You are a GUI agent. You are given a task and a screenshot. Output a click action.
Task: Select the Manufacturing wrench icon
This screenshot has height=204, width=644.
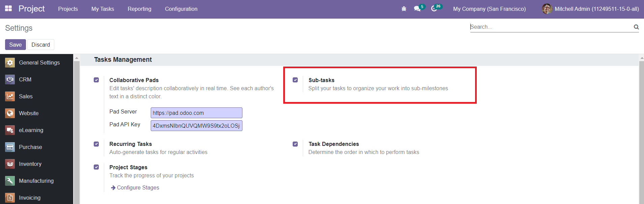pos(10,181)
